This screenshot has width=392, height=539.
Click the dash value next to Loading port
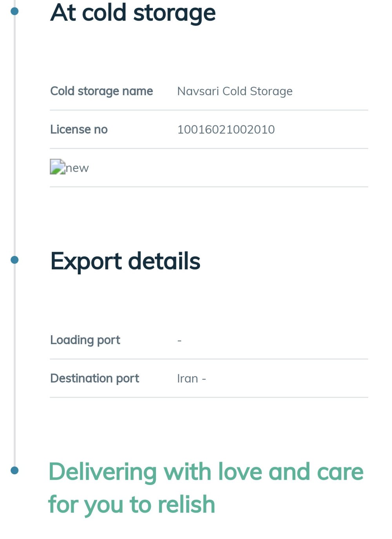click(180, 340)
